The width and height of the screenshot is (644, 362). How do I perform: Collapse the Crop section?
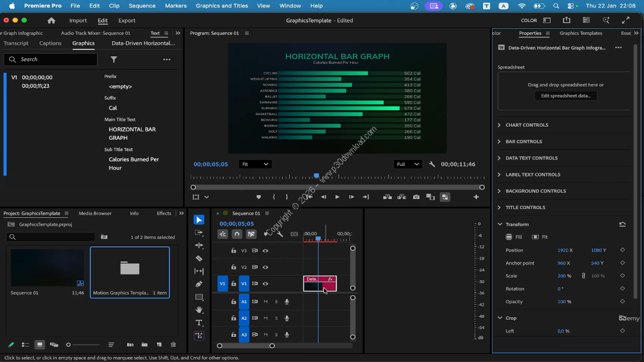click(500, 318)
